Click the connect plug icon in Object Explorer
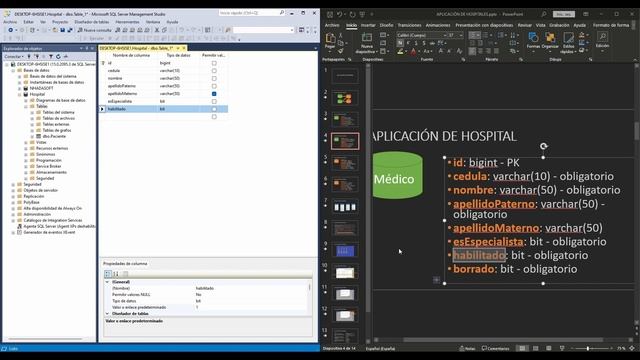 pyautogui.click(x=29, y=56)
